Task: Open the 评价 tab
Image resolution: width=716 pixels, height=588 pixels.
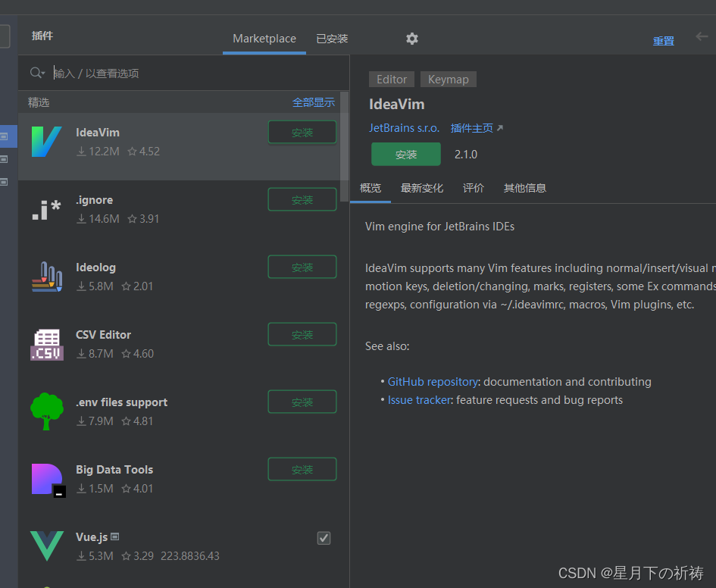Action: 473,188
